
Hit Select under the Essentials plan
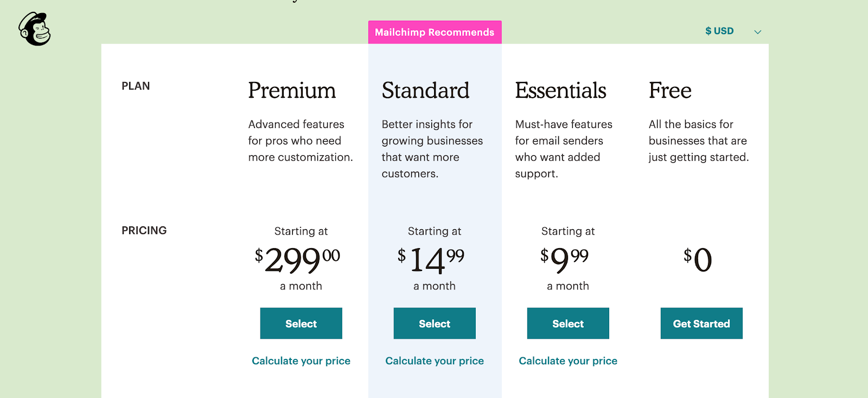(x=568, y=324)
